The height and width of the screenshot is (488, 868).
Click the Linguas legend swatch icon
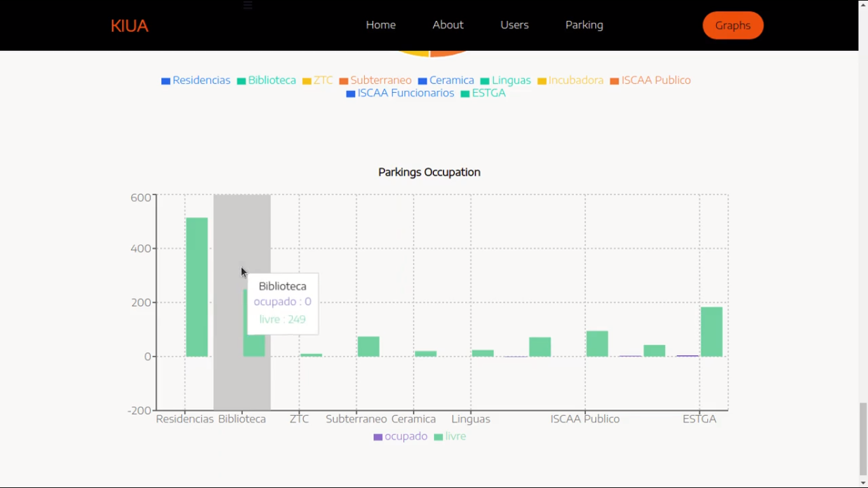(x=485, y=81)
